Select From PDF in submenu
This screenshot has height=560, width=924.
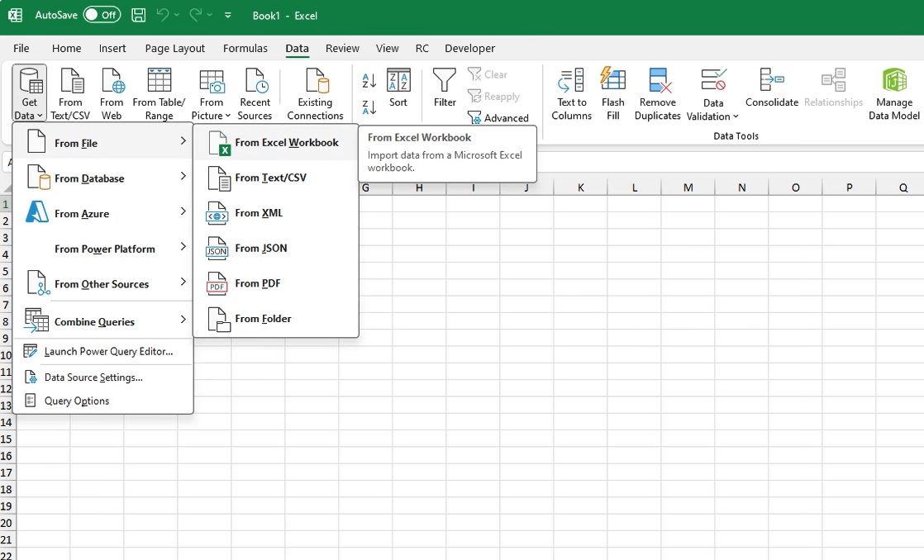coord(276,284)
